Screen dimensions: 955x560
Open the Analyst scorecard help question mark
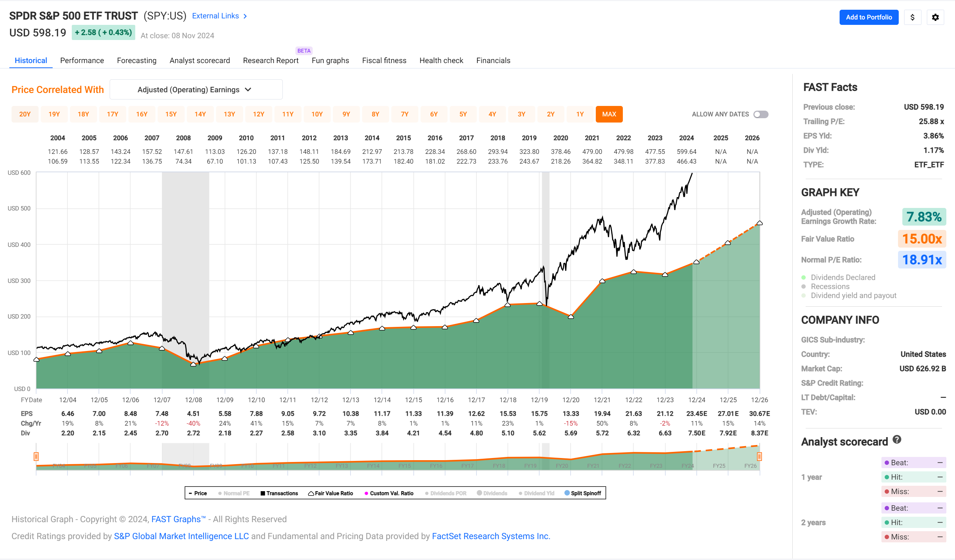897,440
